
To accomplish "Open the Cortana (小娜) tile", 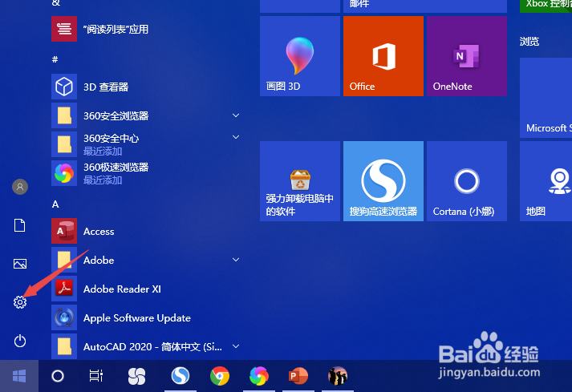I will tap(467, 181).
